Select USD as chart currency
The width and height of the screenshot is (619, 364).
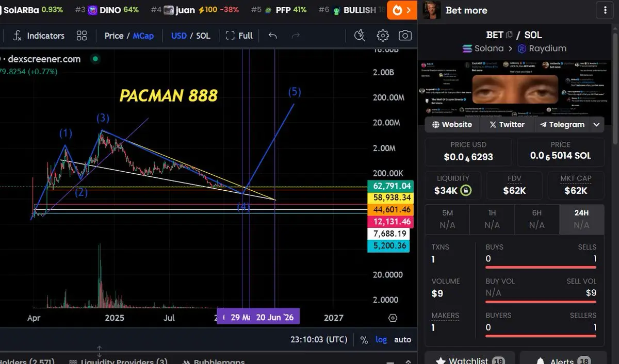pyautogui.click(x=178, y=36)
